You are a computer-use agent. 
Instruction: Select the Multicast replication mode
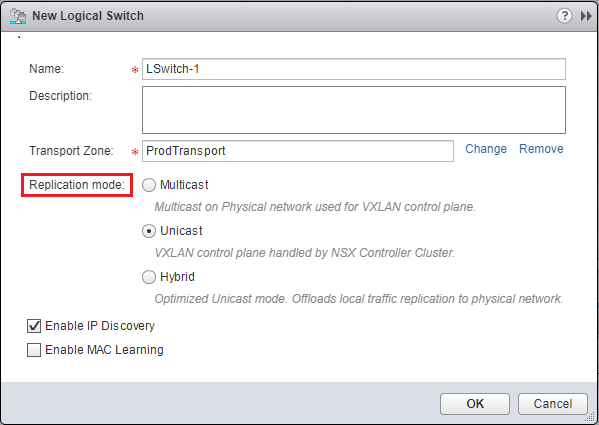149,185
